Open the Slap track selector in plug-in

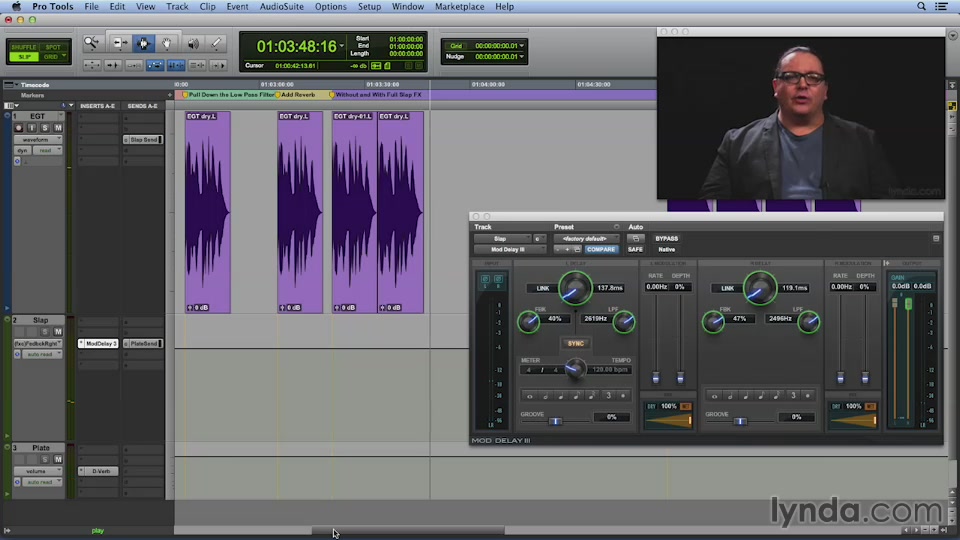tap(502, 239)
